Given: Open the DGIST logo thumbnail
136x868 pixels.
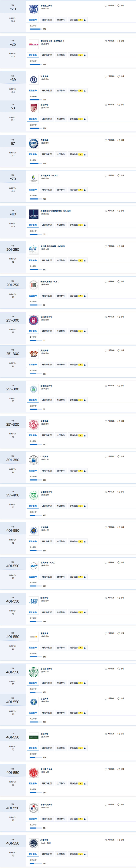Looking at the screenshot, I should (33, 249).
